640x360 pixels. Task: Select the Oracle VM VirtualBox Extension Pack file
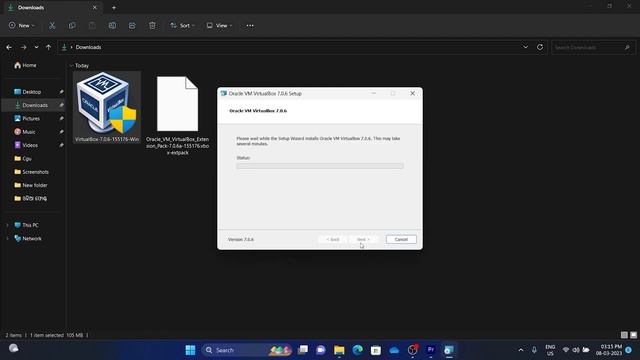tap(178, 116)
